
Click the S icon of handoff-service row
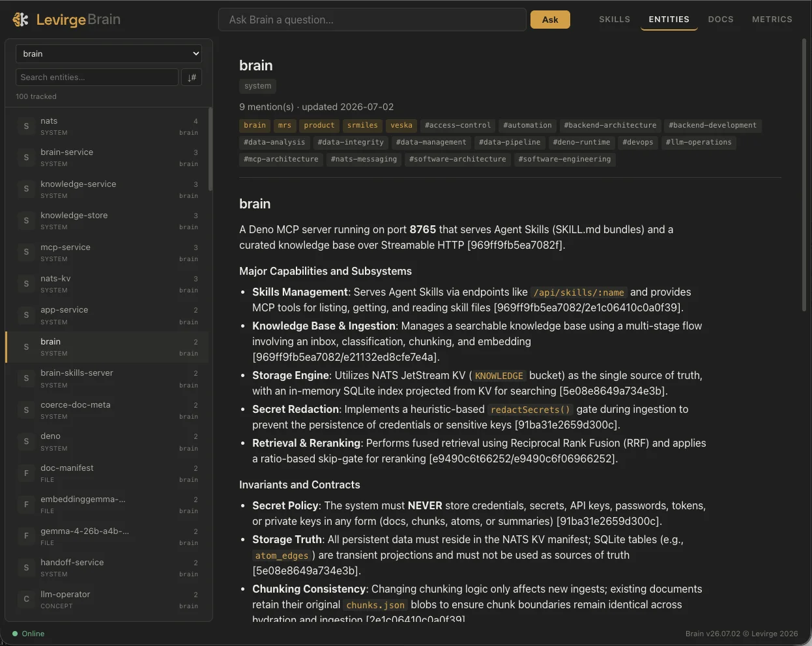point(26,568)
